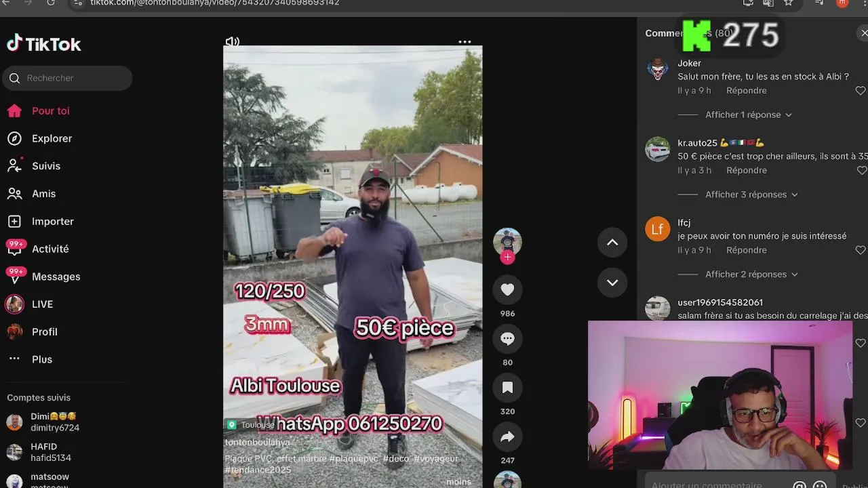
Task: Follow creator via the red plus badge
Action: tap(507, 257)
